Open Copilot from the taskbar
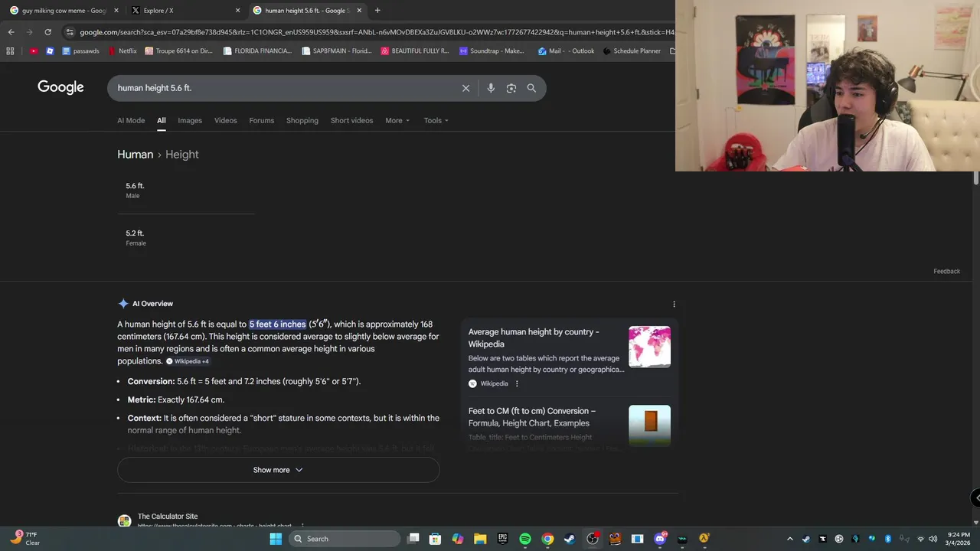Image resolution: width=980 pixels, height=551 pixels. click(x=458, y=539)
